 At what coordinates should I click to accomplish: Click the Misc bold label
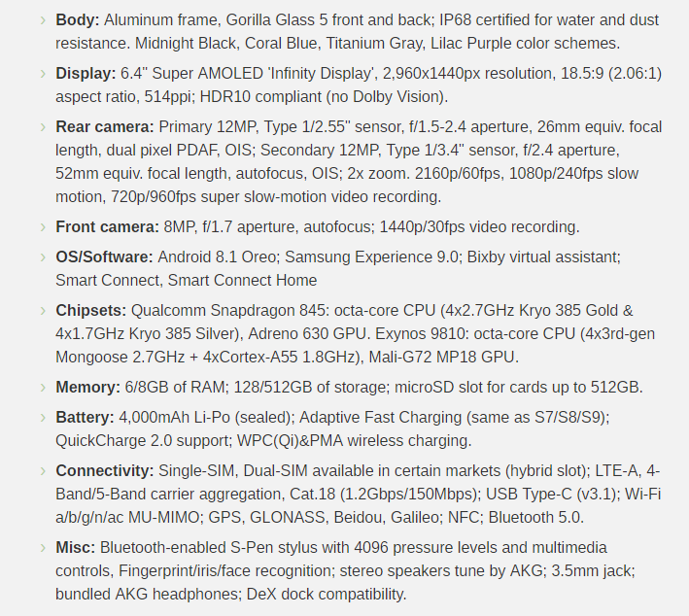click(76, 548)
